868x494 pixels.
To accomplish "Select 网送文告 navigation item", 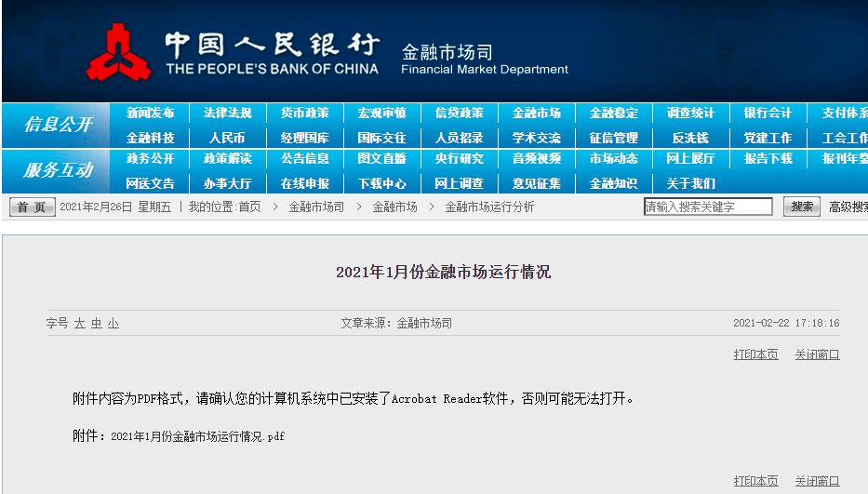I will coord(150,183).
